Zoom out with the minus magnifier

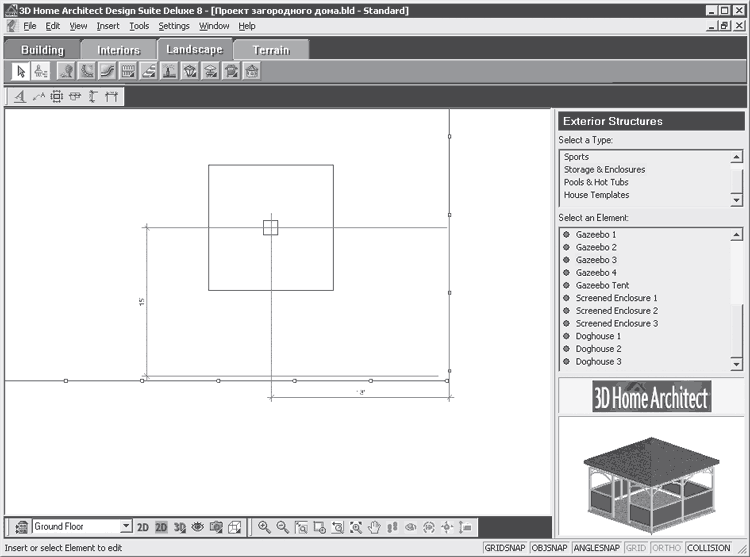(x=283, y=527)
